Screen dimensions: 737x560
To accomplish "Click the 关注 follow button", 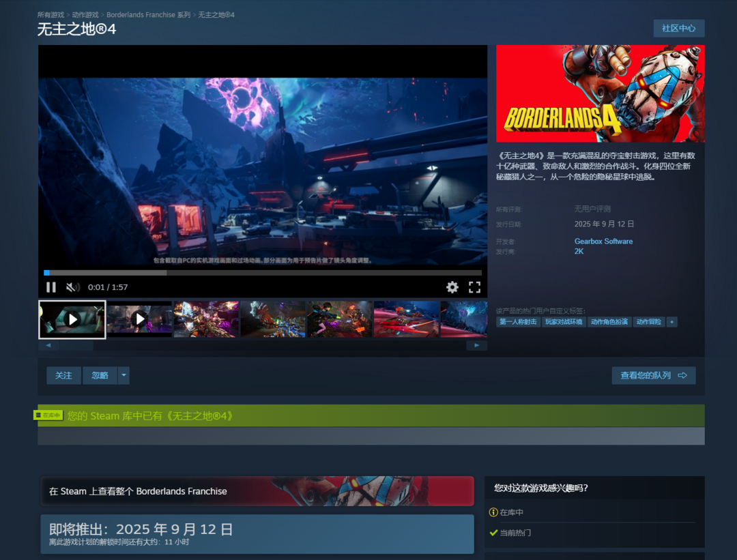I will [63, 376].
